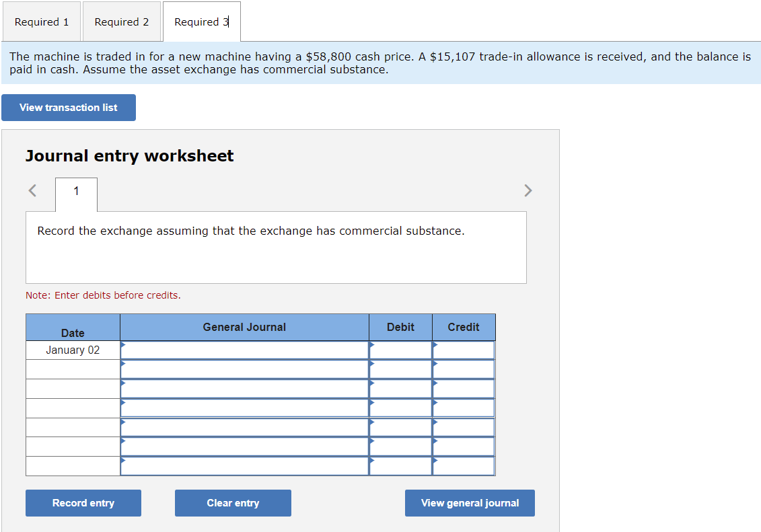Click the Debit field on the January 02 row

point(402,350)
